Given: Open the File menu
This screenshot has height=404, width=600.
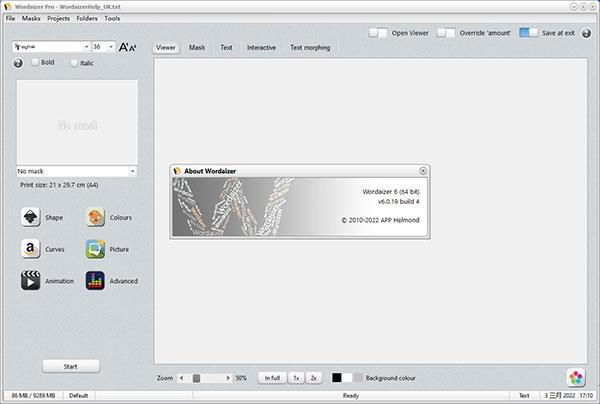Looking at the screenshot, I should [10, 18].
